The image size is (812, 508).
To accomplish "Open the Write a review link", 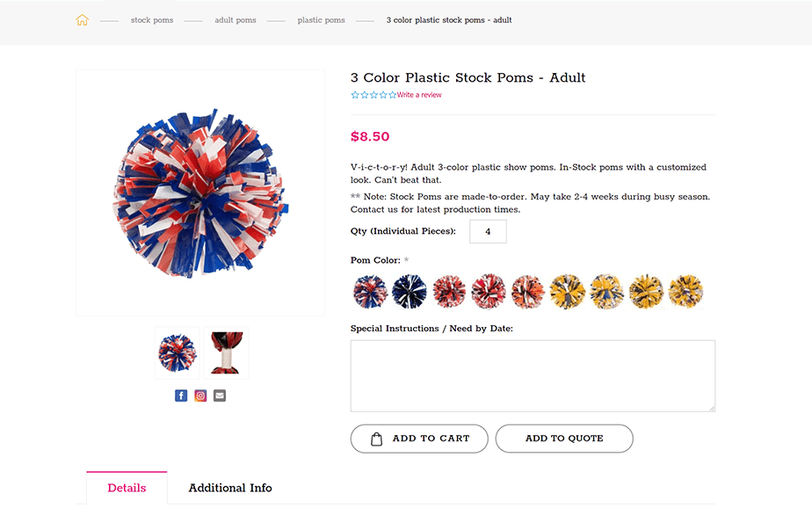I will [419, 94].
